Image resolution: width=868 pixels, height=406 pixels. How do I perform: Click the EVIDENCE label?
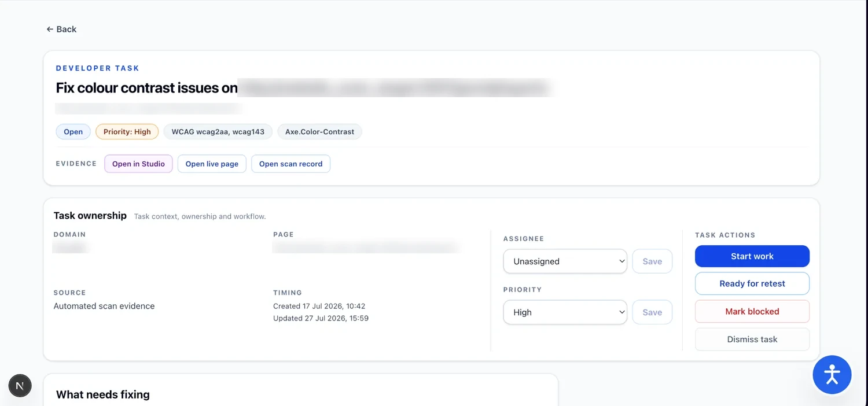pos(76,164)
